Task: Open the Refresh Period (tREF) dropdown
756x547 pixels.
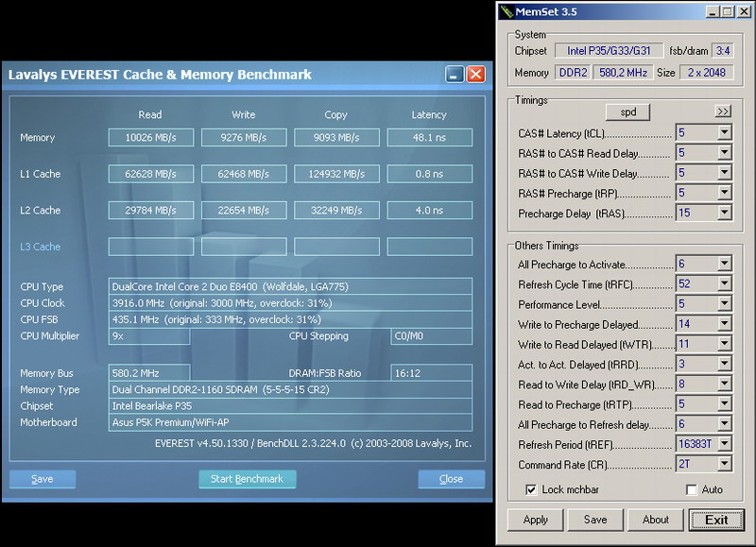Action: point(724,444)
